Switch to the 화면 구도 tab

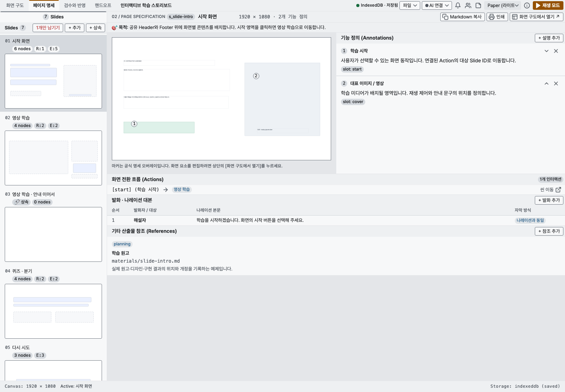point(15,5)
